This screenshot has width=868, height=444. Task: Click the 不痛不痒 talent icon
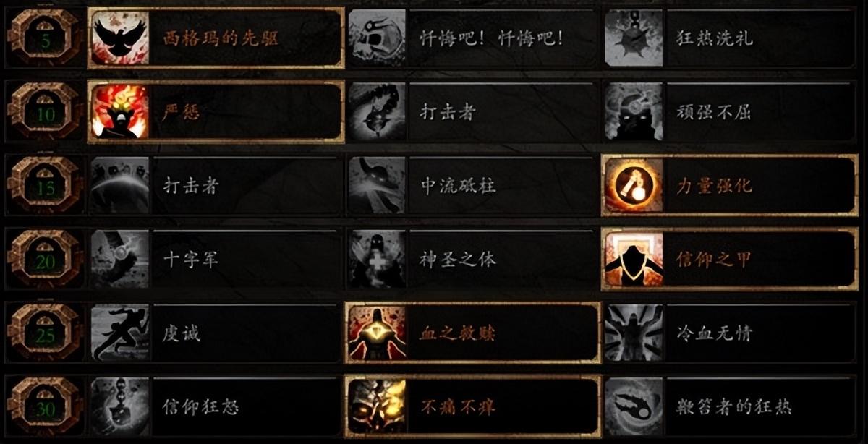point(377,406)
